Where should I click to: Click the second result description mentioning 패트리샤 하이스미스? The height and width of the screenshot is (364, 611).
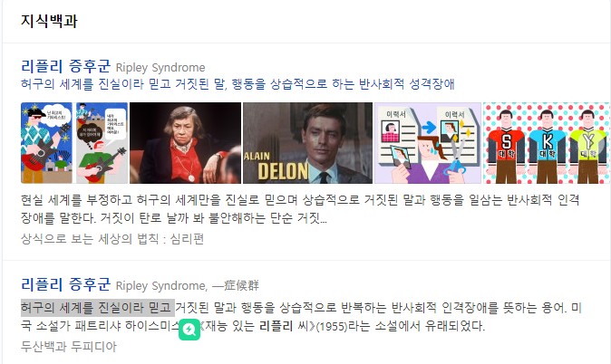pos(301,317)
